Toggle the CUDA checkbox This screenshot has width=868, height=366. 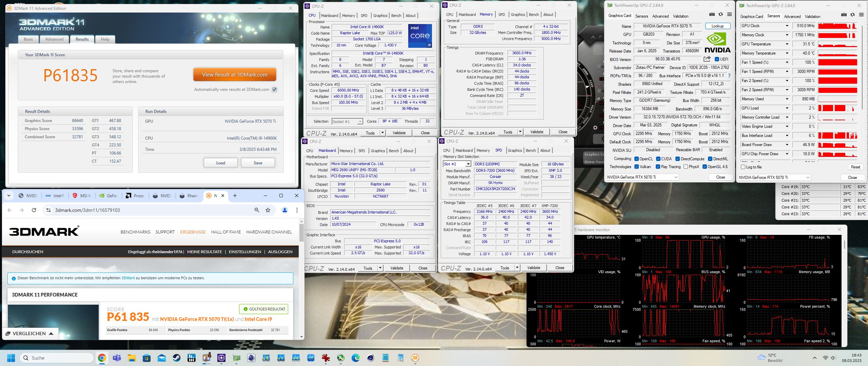coord(658,159)
